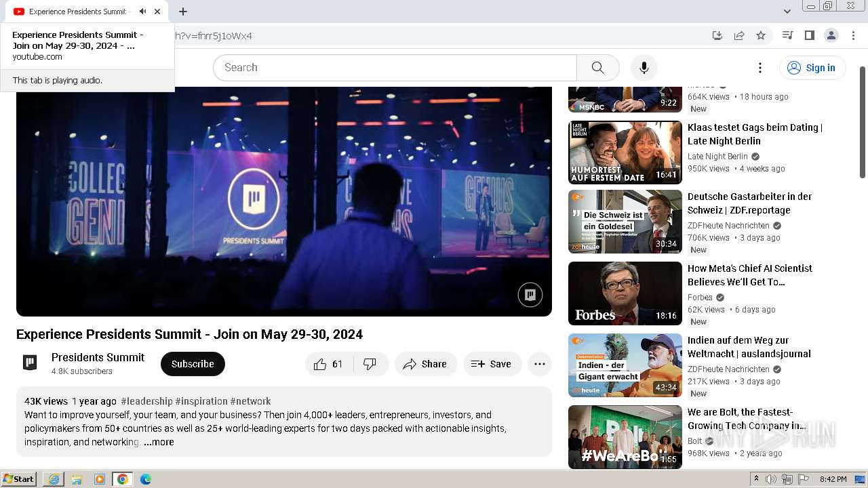The image size is (868, 488).
Task: Select Chrome in the taskbar
Action: [123, 479]
